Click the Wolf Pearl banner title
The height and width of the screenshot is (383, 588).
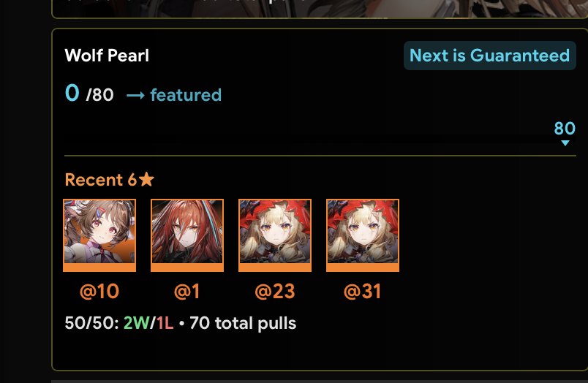click(107, 56)
